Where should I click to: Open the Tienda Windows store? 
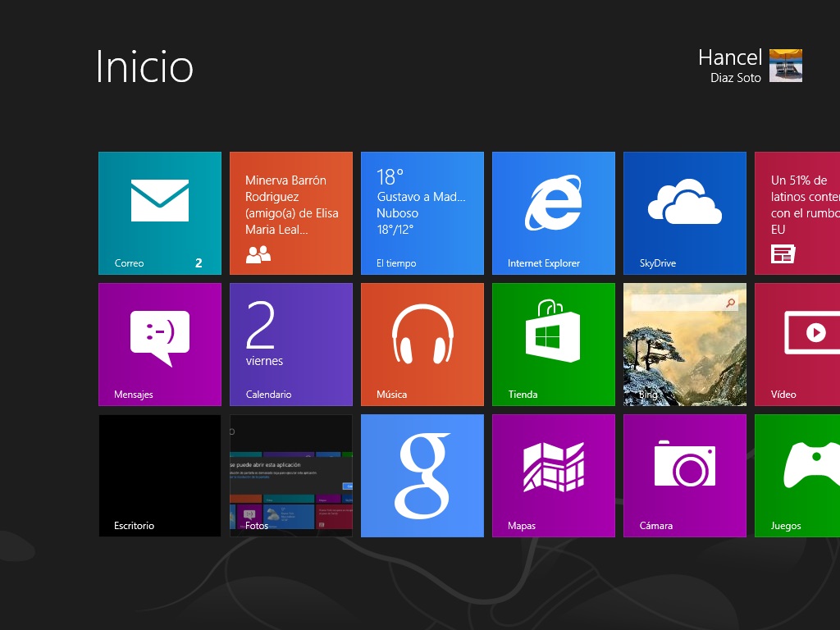coord(553,344)
